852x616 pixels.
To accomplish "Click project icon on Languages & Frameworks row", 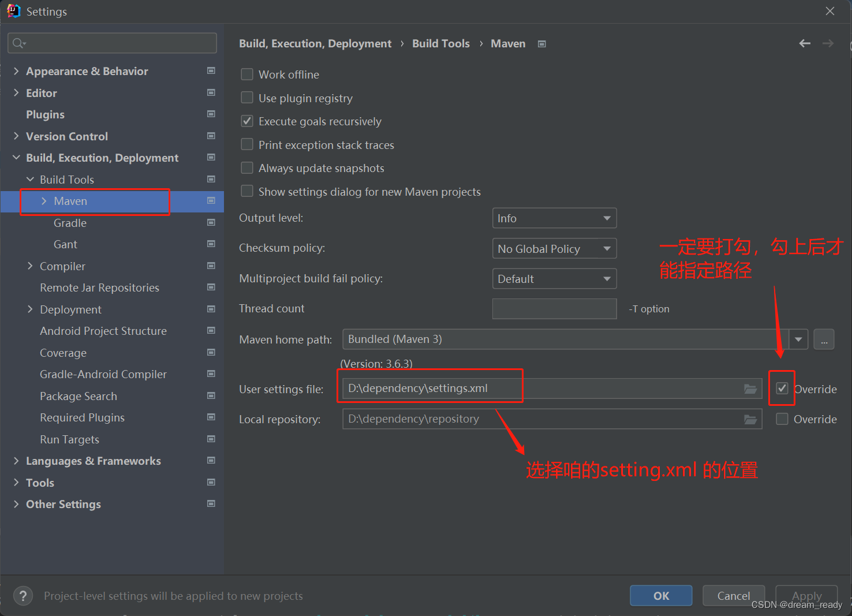I will [211, 460].
